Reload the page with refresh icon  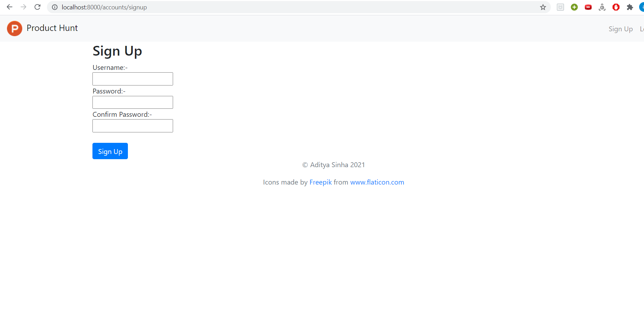click(38, 7)
